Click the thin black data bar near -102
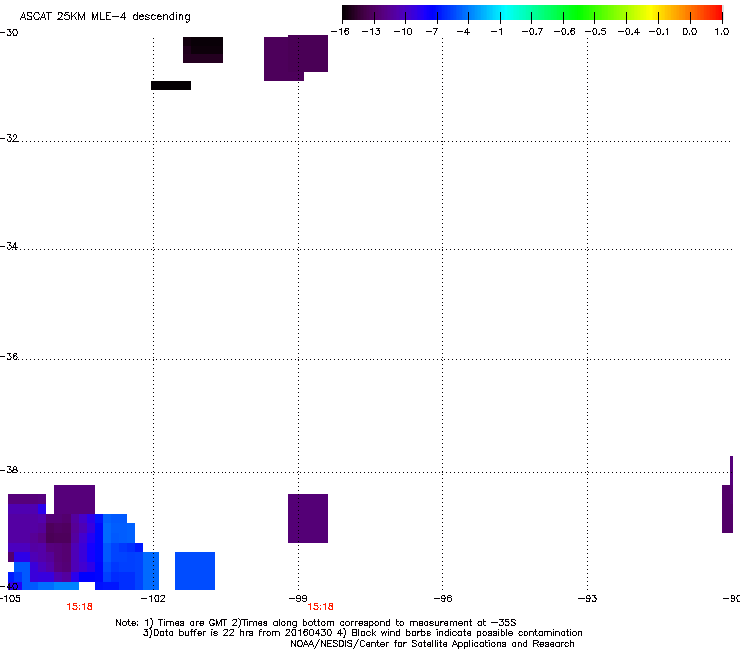 (171, 85)
